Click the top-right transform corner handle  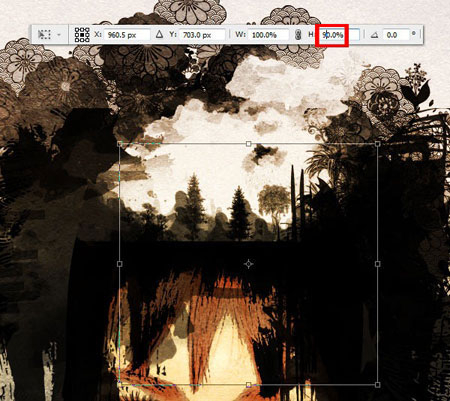pyautogui.click(x=377, y=144)
